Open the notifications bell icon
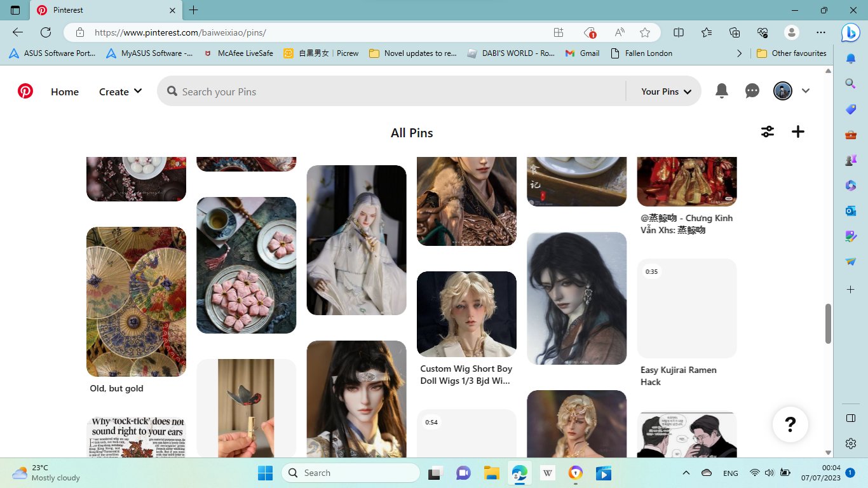 tap(722, 91)
